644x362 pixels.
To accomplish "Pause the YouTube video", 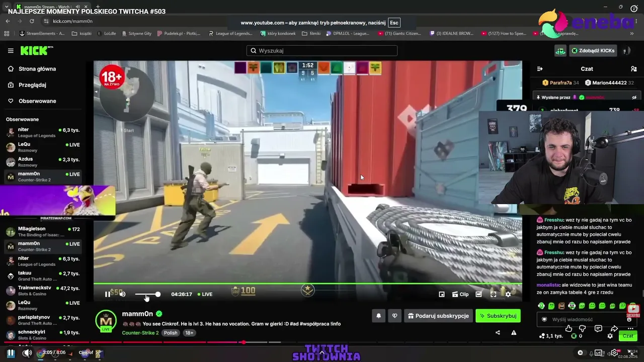I will tap(11, 353).
